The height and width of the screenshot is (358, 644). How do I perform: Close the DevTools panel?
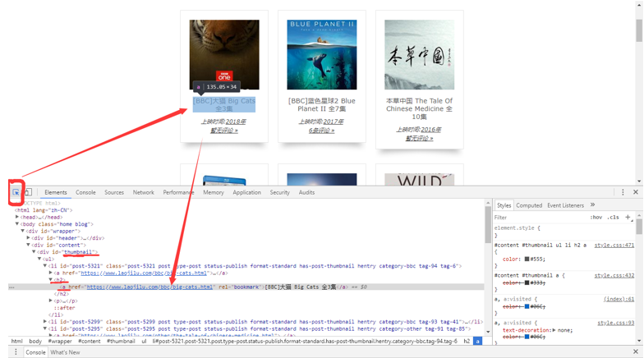tap(635, 192)
